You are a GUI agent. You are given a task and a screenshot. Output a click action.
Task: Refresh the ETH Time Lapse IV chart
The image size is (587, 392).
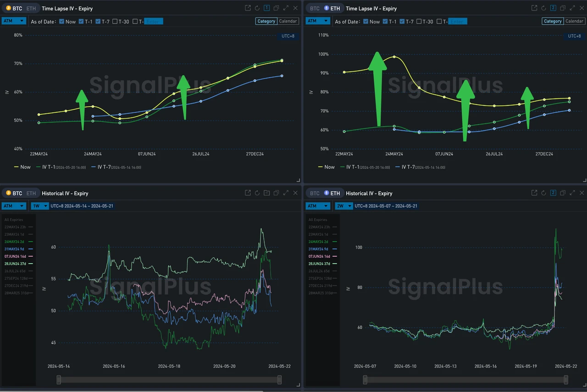click(x=543, y=8)
